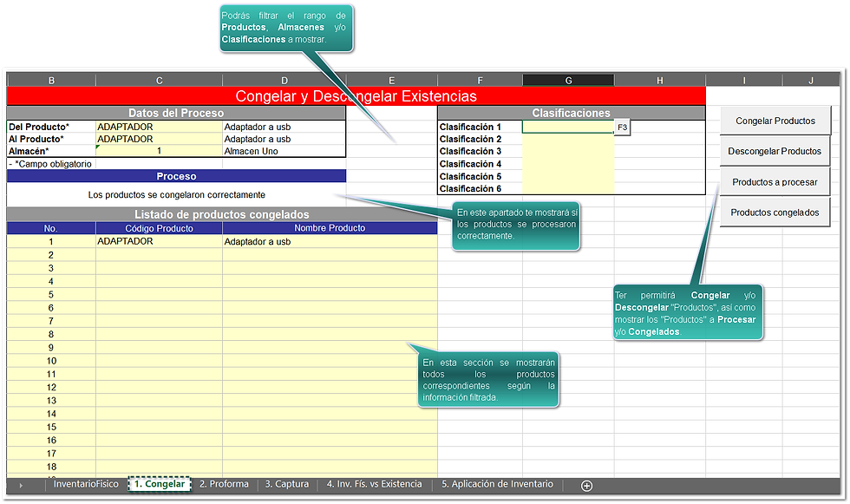The image size is (850, 504).
Task: Select column D header
Action: [284, 81]
